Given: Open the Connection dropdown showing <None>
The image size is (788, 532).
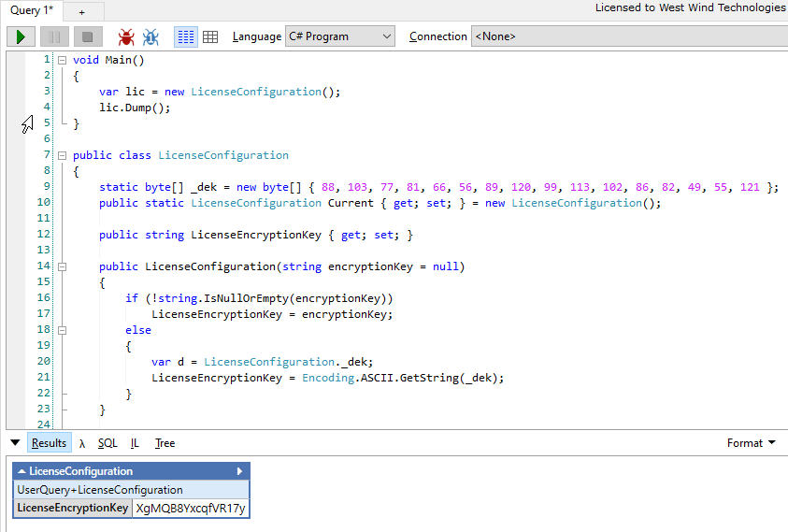Looking at the screenshot, I should (628, 36).
